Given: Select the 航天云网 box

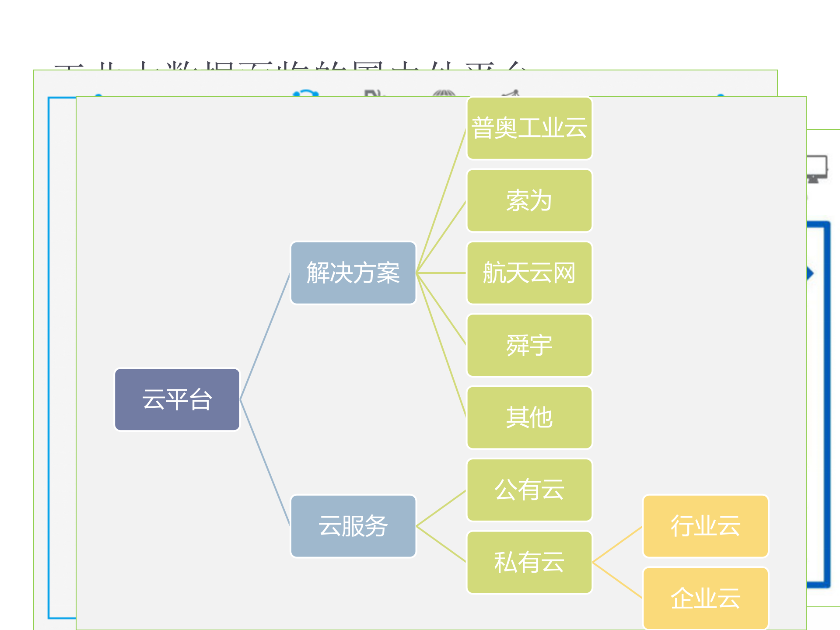Looking at the screenshot, I should [x=529, y=273].
